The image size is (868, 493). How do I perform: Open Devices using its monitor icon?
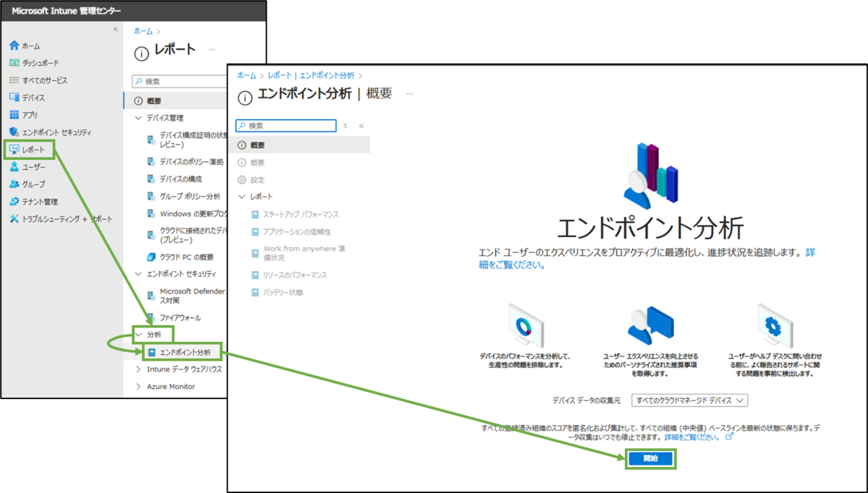(x=14, y=98)
